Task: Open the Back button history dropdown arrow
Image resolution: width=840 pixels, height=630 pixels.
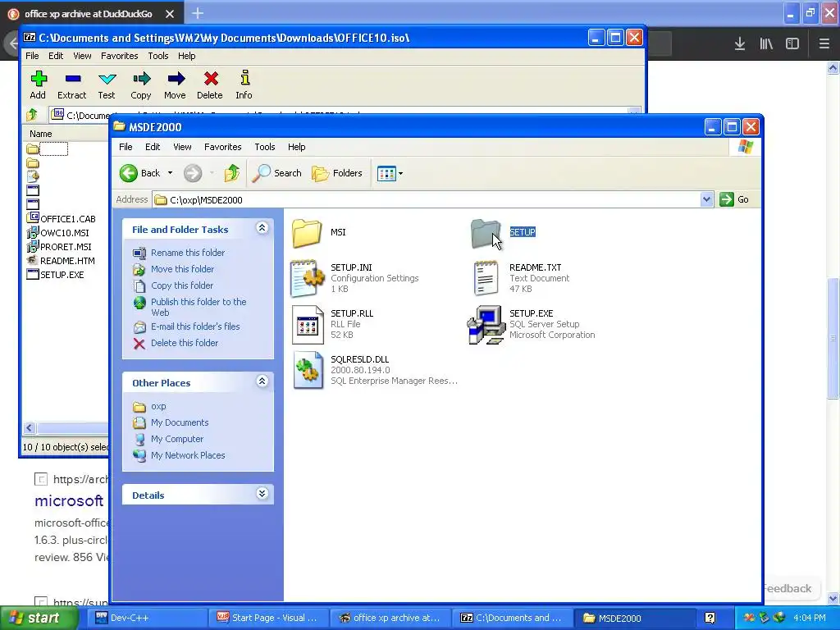Action: point(170,173)
